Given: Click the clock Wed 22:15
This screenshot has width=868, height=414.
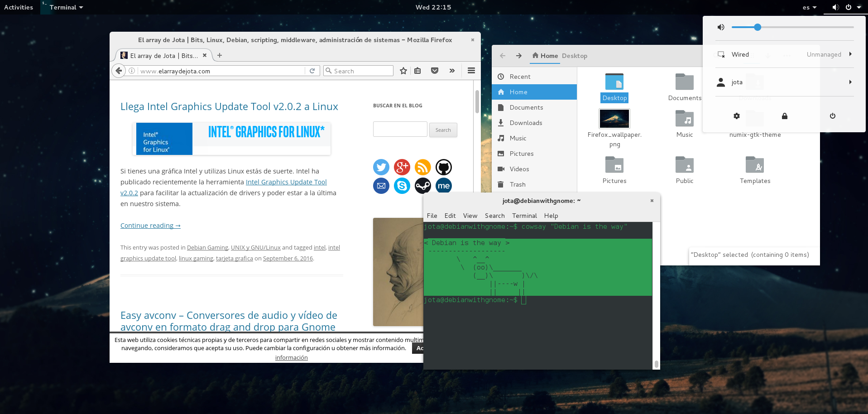Looking at the screenshot, I should pyautogui.click(x=433, y=7).
